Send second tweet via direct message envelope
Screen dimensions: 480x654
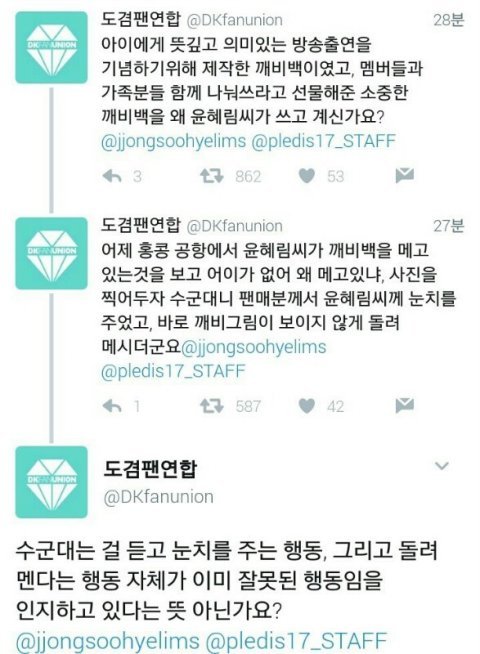point(405,405)
